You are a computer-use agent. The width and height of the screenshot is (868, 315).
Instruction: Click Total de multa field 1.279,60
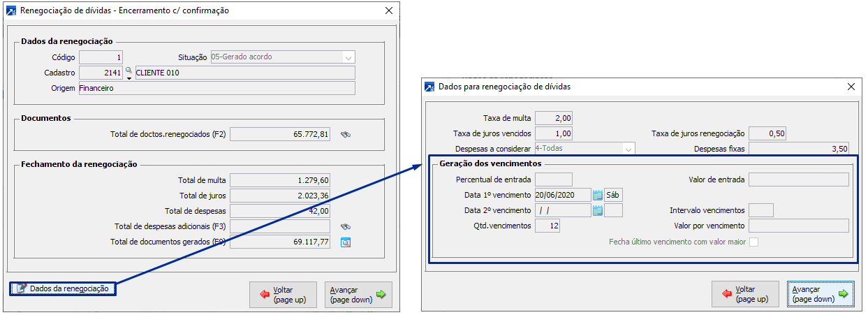pos(280,180)
